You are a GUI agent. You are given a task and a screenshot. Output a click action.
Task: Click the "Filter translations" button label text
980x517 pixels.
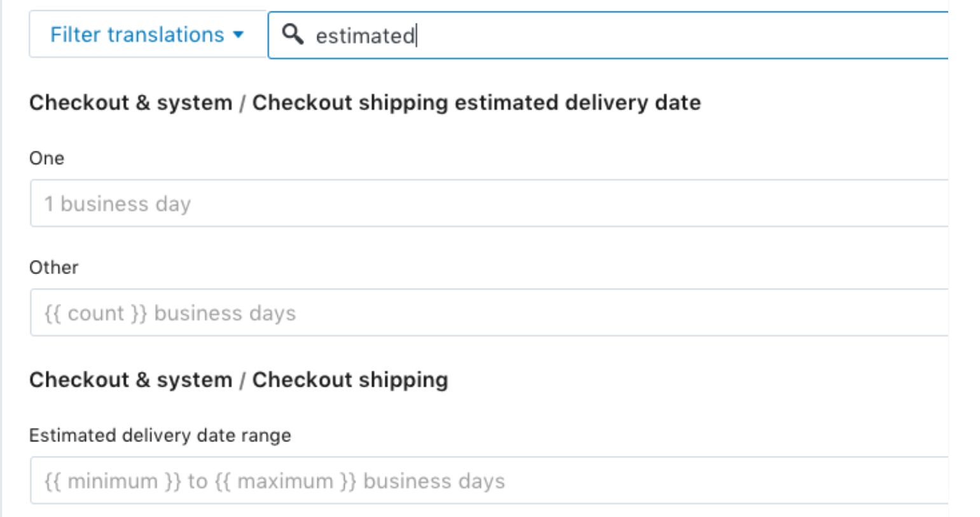(137, 34)
